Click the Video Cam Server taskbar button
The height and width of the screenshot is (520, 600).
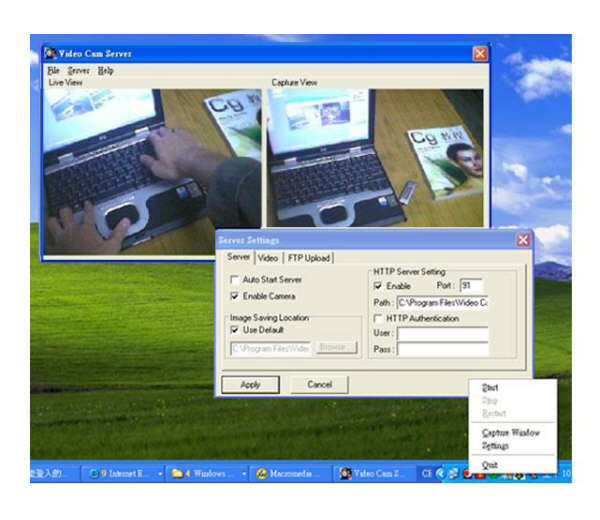coord(370,474)
